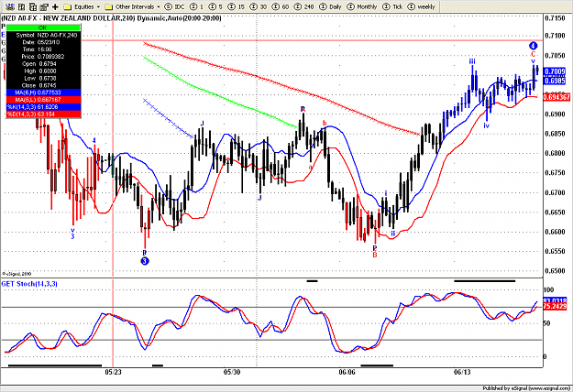Click the 75.2429 stochastic value tag
Image resolution: width=573 pixels, height=392 pixels.
[555, 306]
